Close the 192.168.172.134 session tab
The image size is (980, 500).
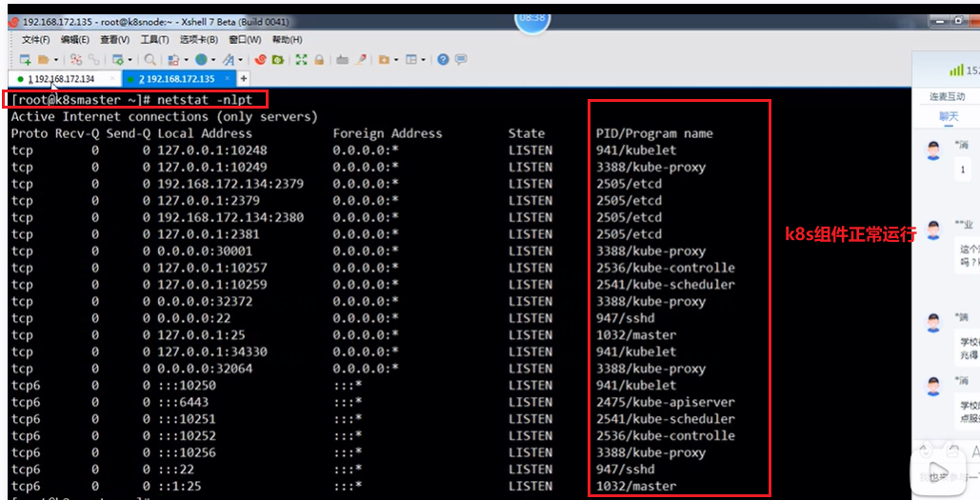pos(112,79)
